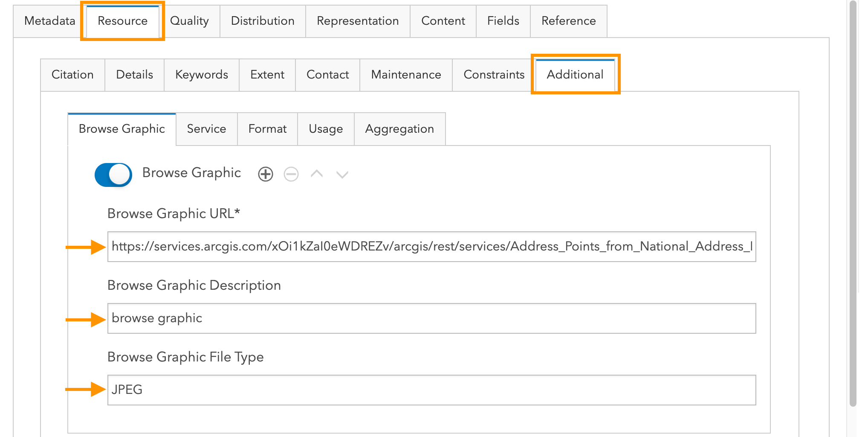
Task: Select the Extent sub-tab
Action: [267, 75]
